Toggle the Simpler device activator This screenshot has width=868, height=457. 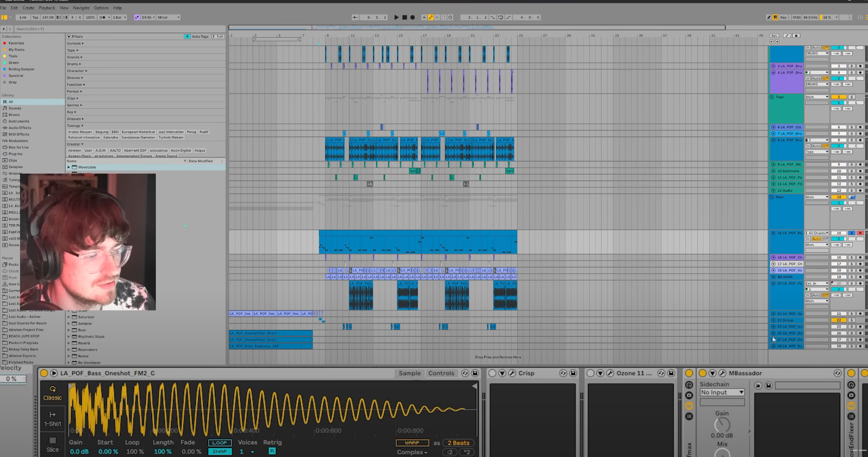pyautogui.click(x=44, y=373)
